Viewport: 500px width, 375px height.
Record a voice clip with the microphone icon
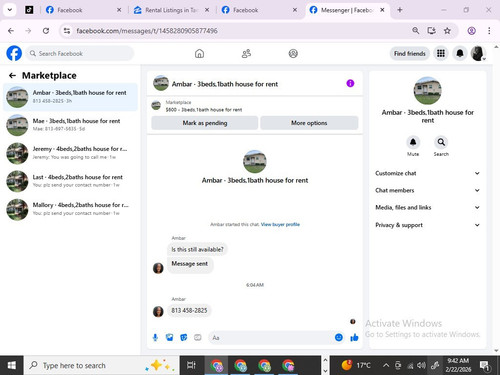155,338
